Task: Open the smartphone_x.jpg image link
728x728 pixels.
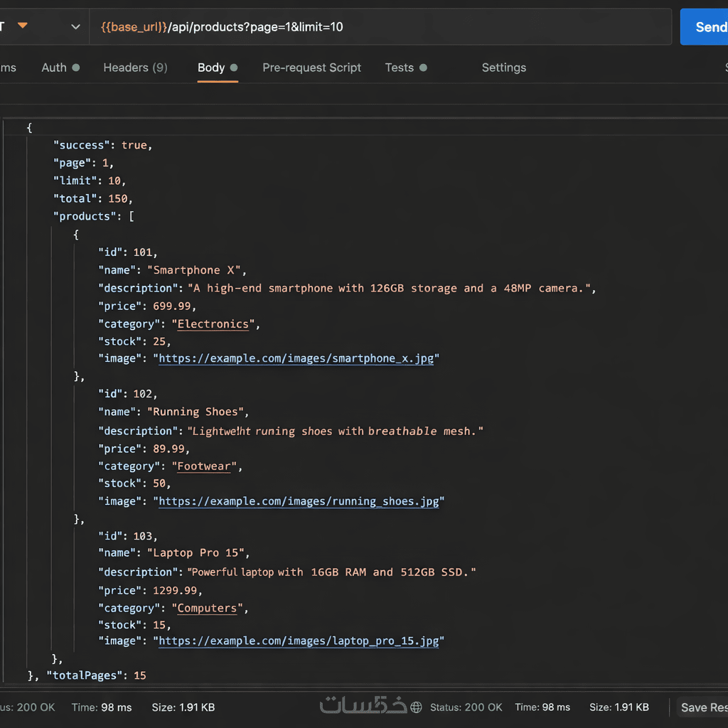Action: (296, 359)
